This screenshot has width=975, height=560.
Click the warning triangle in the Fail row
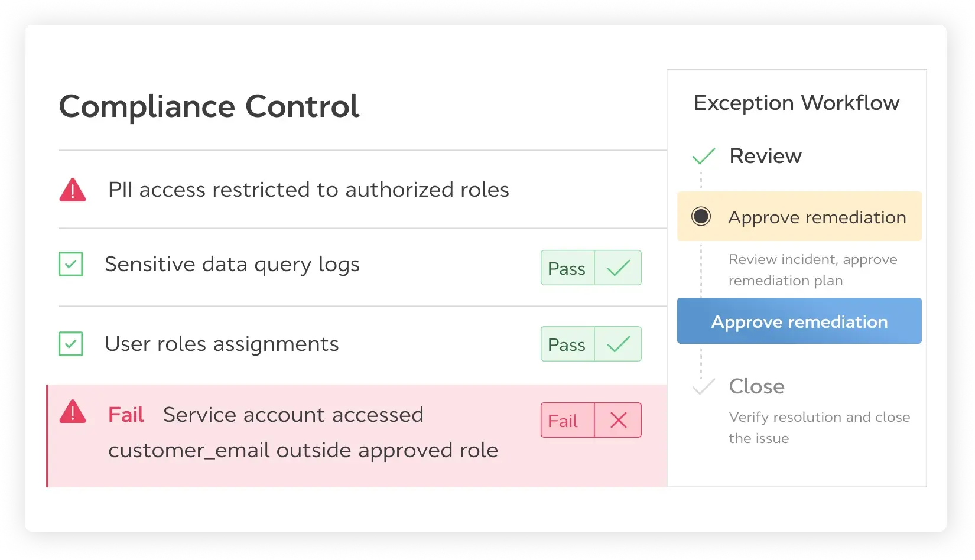(x=73, y=412)
